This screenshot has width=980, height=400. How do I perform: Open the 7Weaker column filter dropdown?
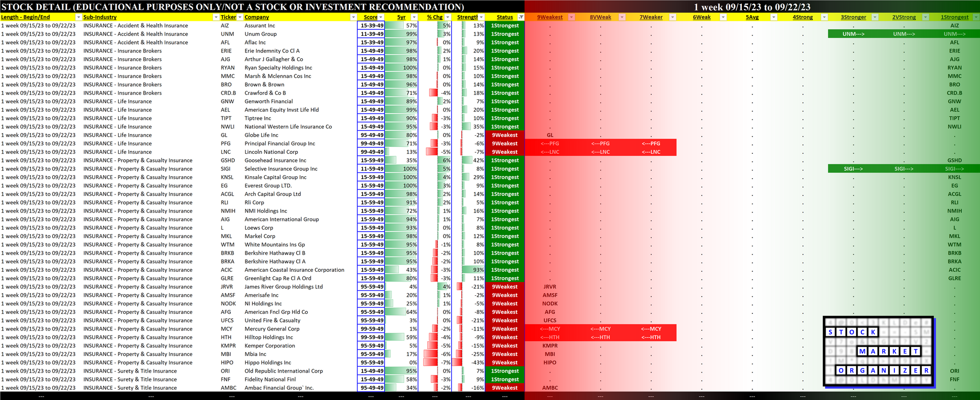point(673,17)
